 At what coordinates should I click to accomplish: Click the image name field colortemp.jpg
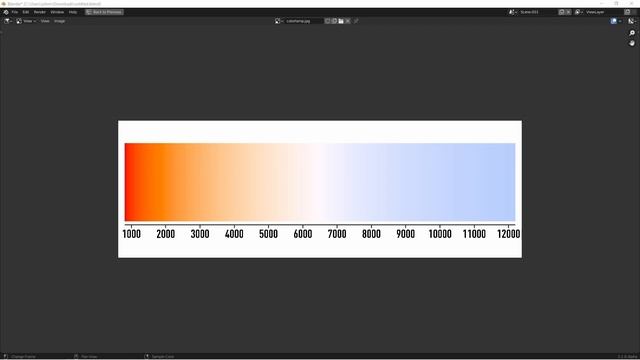304,21
